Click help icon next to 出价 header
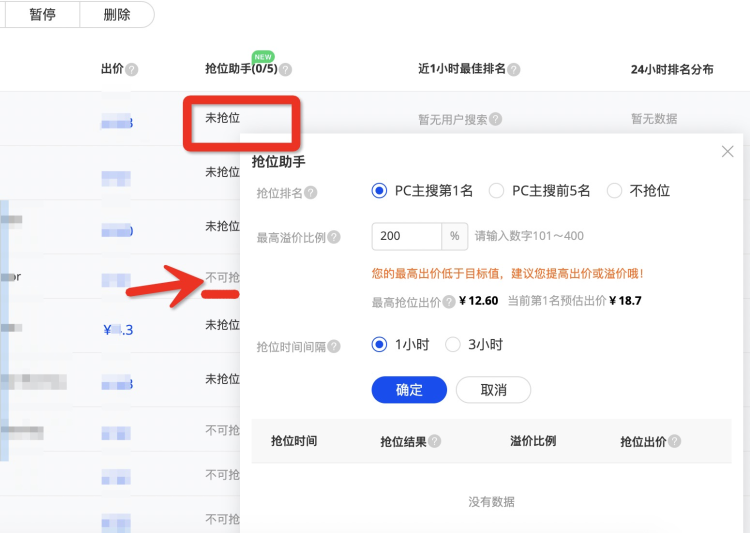Image resolution: width=750 pixels, height=533 pixels. pyautogui.click(x=132, y=70)
